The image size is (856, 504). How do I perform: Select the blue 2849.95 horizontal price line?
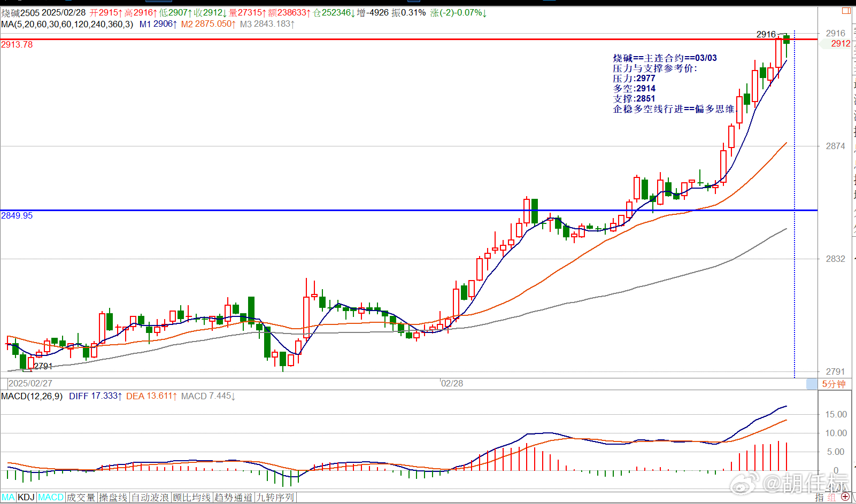click(x=409, y=210)
